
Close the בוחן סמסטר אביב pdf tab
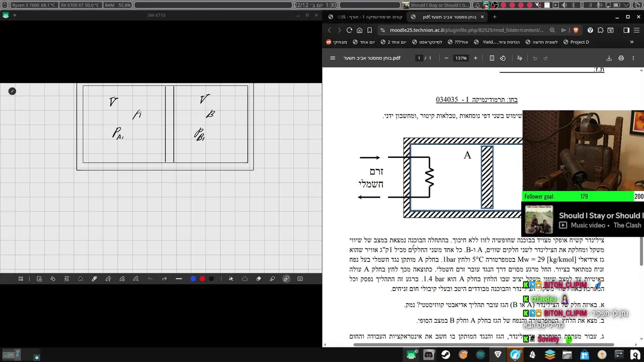(x=482, y=17)
